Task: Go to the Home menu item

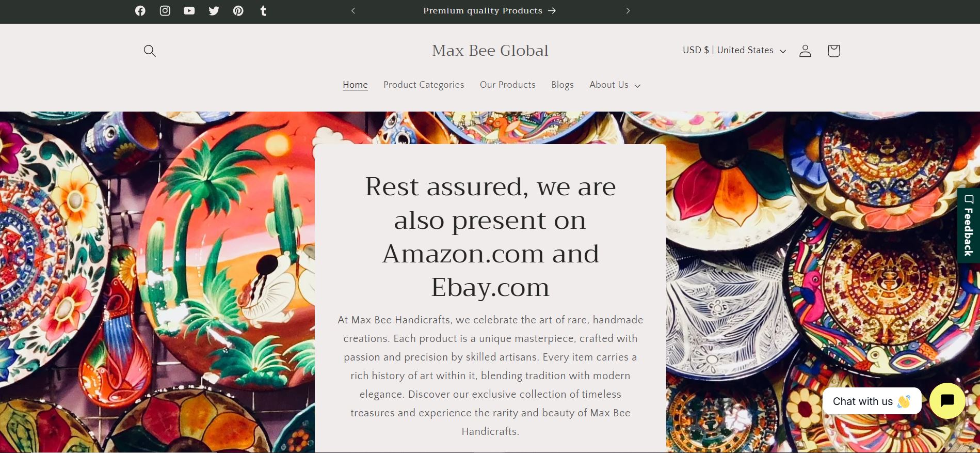Action: [355, 85]
